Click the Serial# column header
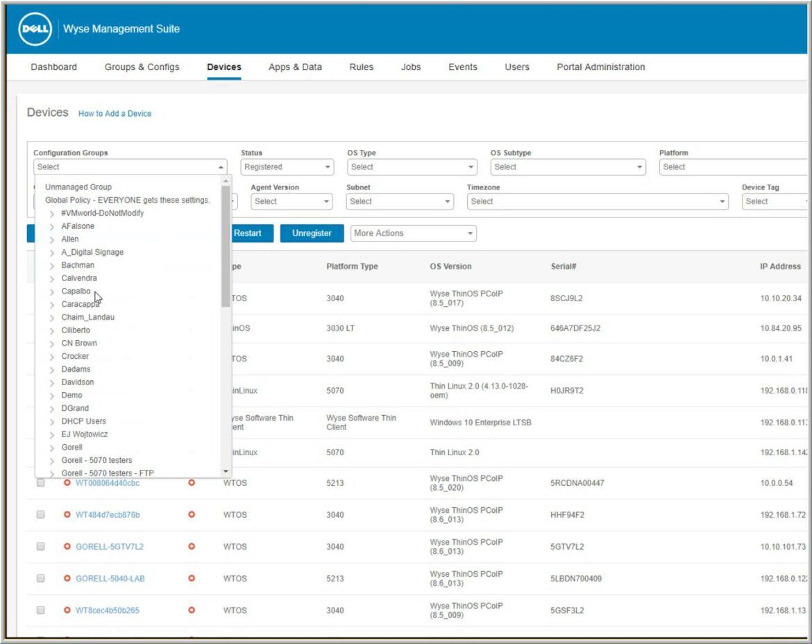This screenshot has width=812, height=644. pyautogui.click(x=564, y=266)
